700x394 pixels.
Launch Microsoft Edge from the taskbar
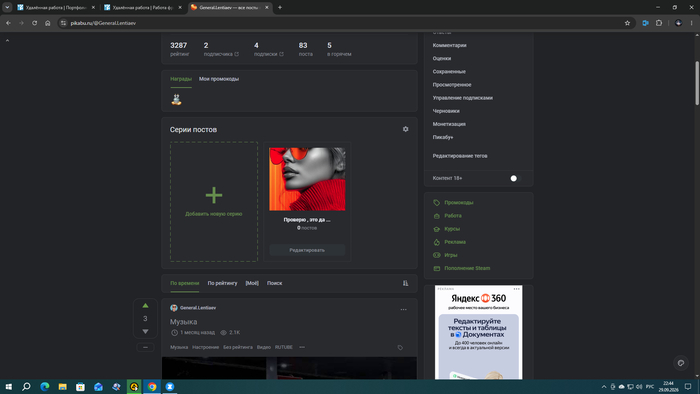point(45,386)
